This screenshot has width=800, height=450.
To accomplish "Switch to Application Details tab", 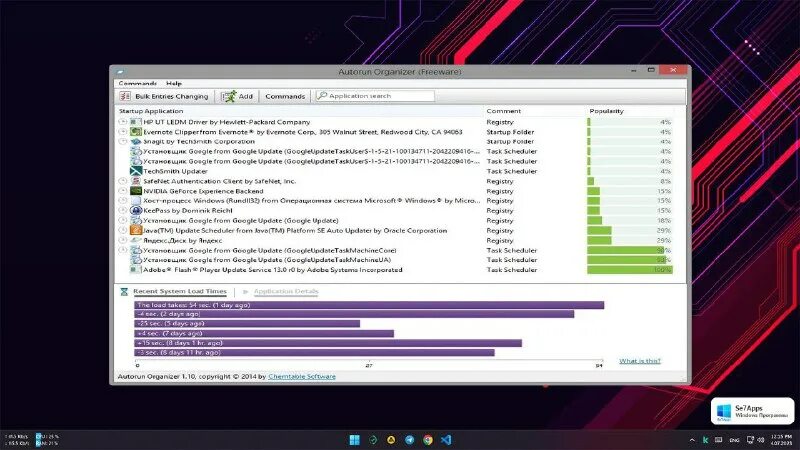I will tap(286, 291).
